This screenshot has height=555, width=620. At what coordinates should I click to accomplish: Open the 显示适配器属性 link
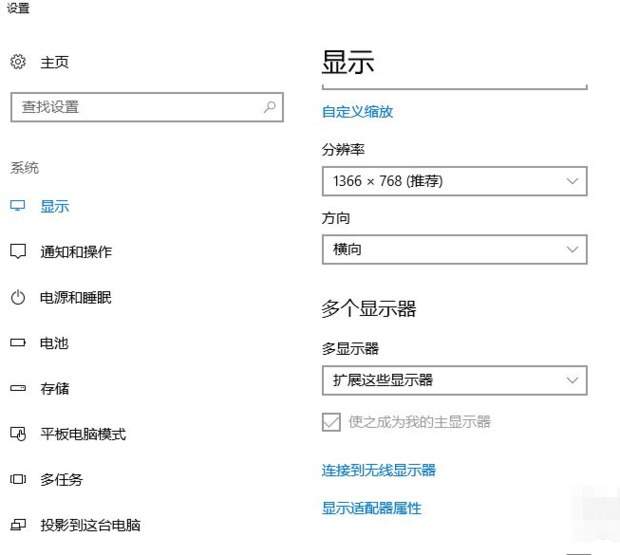pyautogui.click(x=372, y=508)
